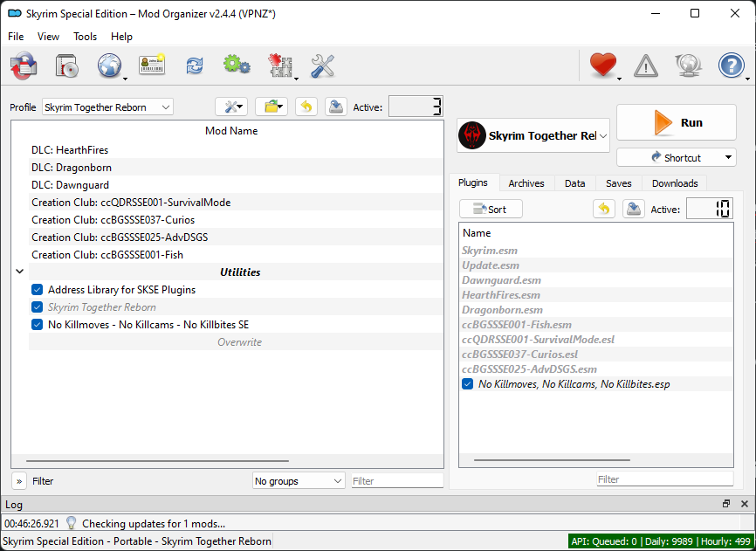This screenshot has height=551, width=756.
Task: Open Settings wrench and screwdriver icon
Action: pyautogui.click(x=322, y=66)
